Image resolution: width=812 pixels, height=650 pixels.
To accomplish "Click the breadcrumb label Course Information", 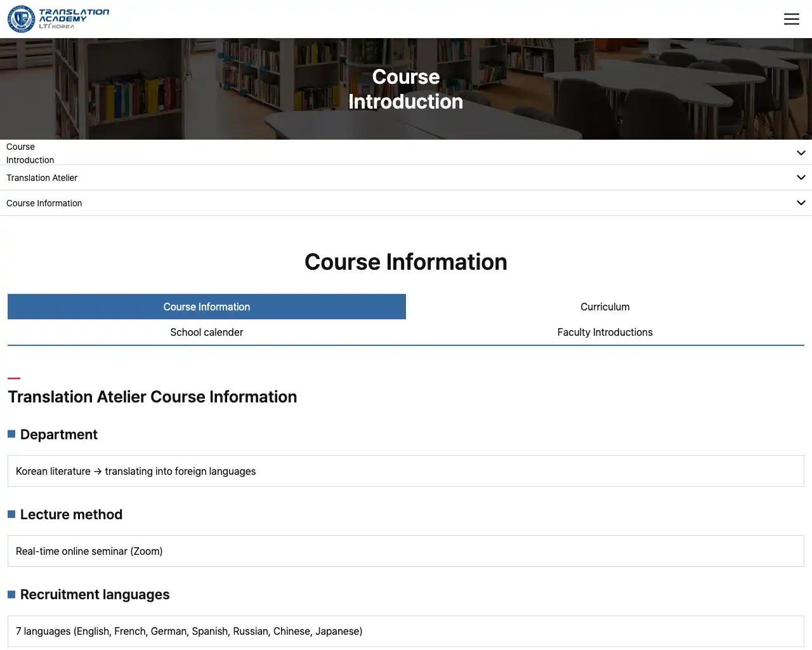I will (x=44, y=203).
